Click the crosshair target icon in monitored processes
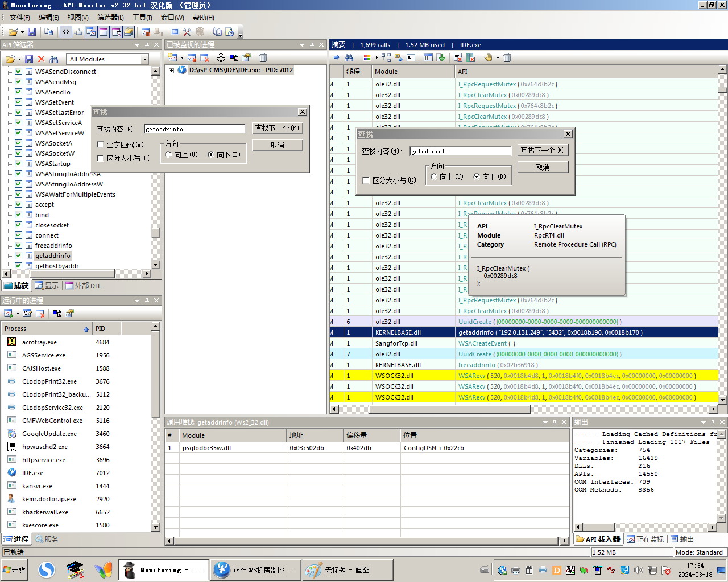 coord(221,57)
